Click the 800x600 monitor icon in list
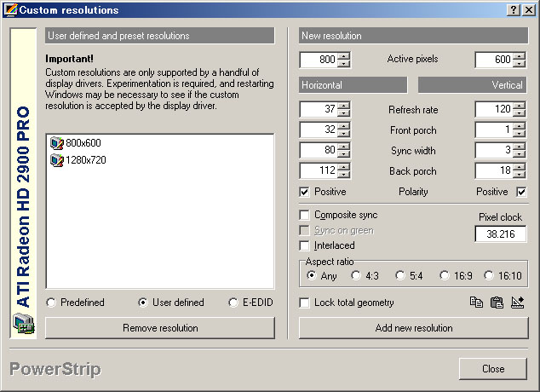The image size is (540, 392). [57, 142]
